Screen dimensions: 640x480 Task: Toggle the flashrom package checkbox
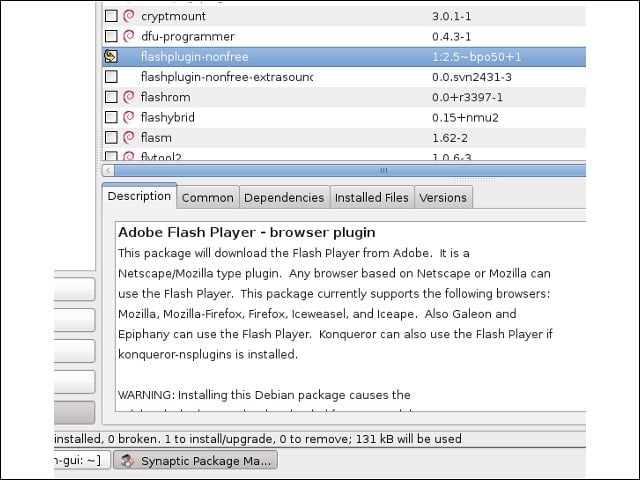[111, 97]
